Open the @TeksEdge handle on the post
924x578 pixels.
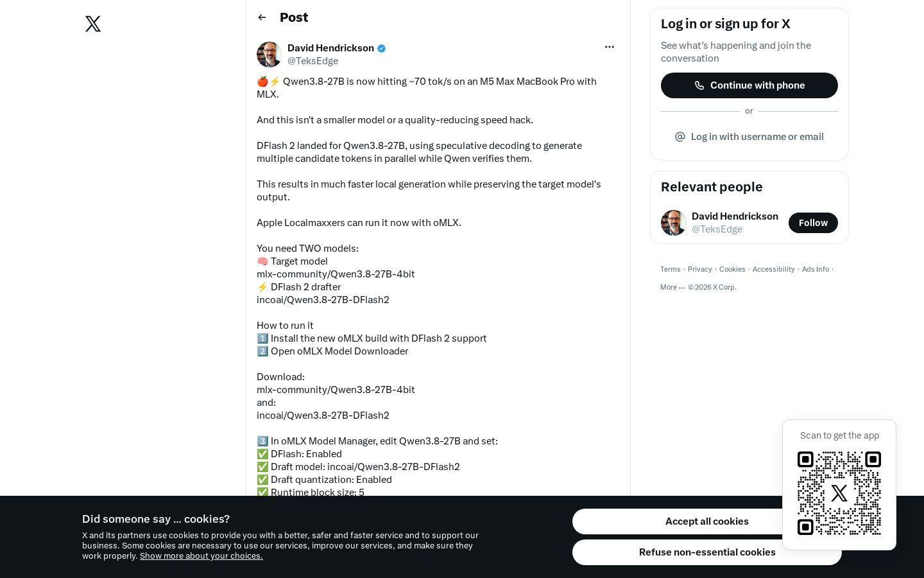(x=312, y=61)
